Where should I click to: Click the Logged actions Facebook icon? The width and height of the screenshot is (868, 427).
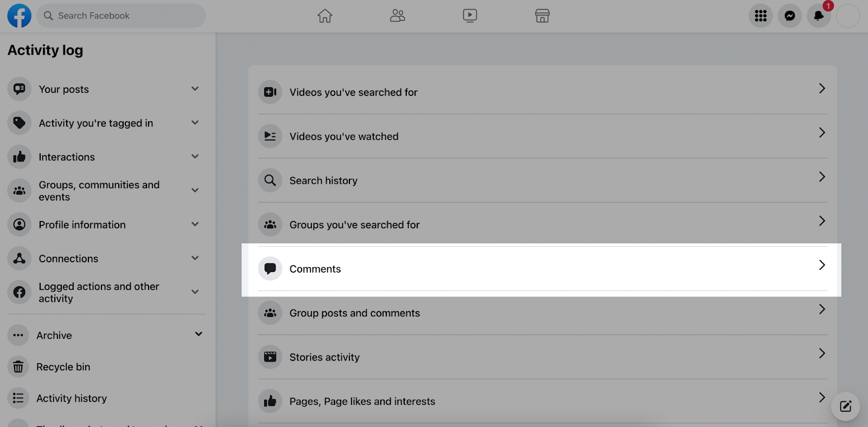click(x=20, y=292)
